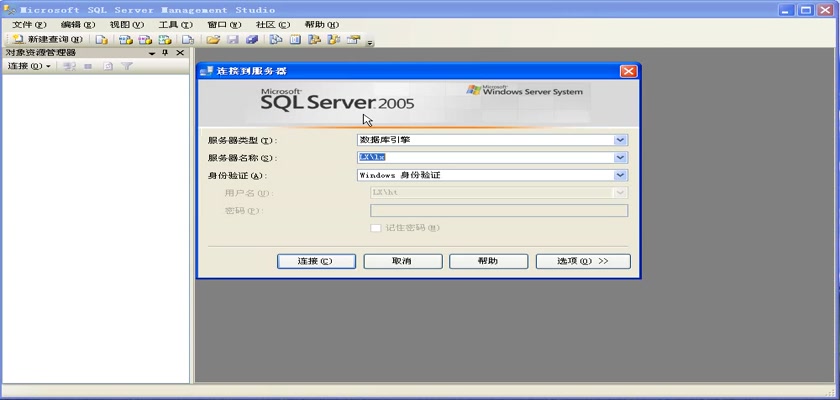
Task: Click the Refresh icon in Object Explorer
Action: [108, 66]
